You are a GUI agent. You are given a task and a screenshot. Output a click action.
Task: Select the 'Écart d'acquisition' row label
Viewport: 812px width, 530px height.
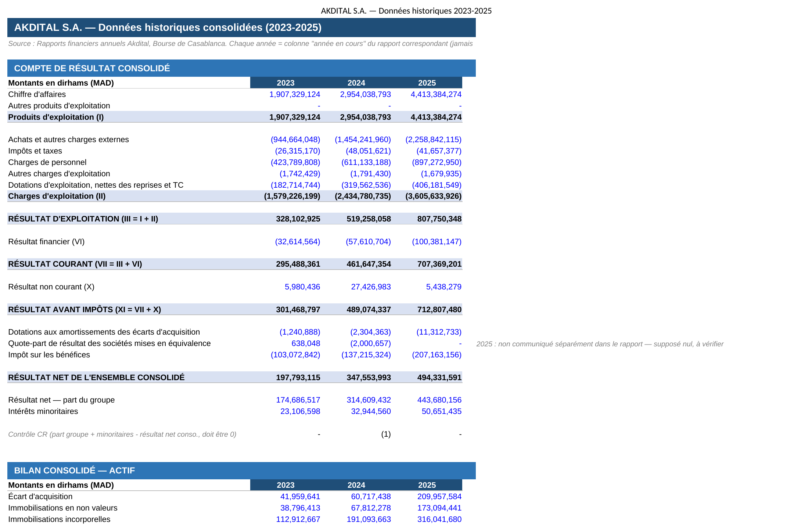coord(40,497)
